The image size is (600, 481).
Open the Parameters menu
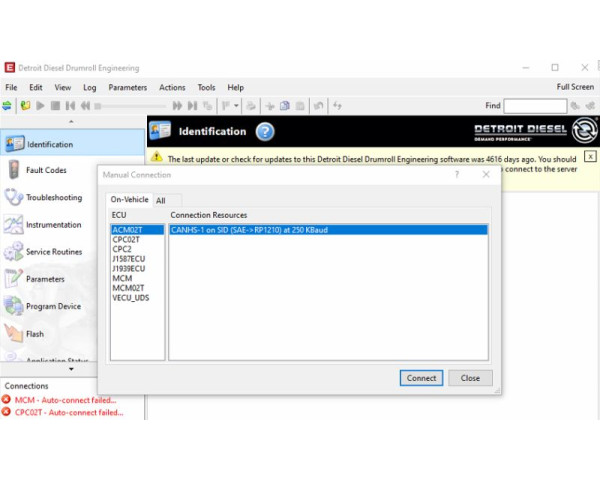127,87
